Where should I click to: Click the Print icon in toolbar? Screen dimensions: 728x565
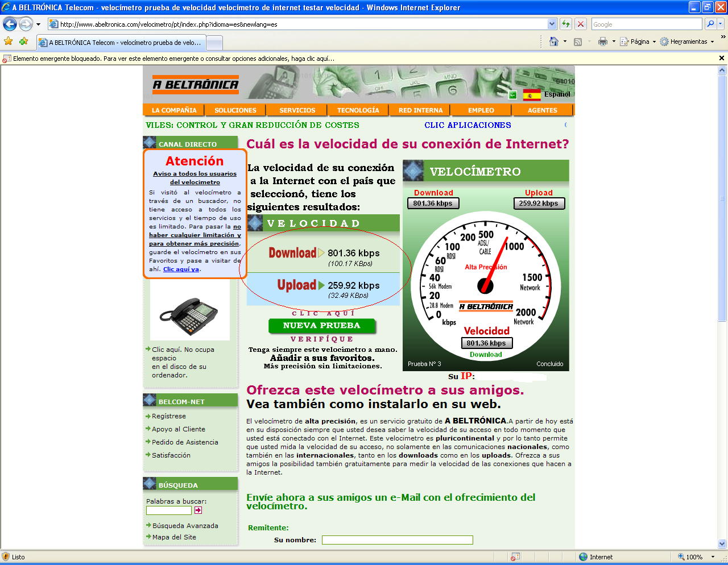[x=603, y=41]
